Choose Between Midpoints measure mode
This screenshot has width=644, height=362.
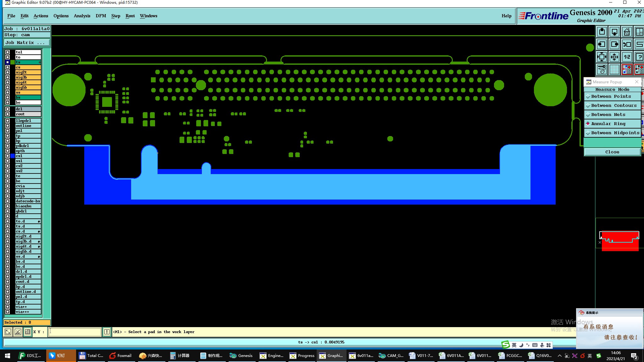(x=615, y=133)
